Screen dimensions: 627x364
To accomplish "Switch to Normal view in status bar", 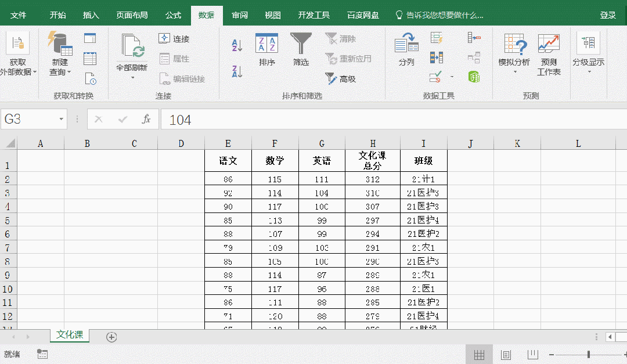I will 479,354.
